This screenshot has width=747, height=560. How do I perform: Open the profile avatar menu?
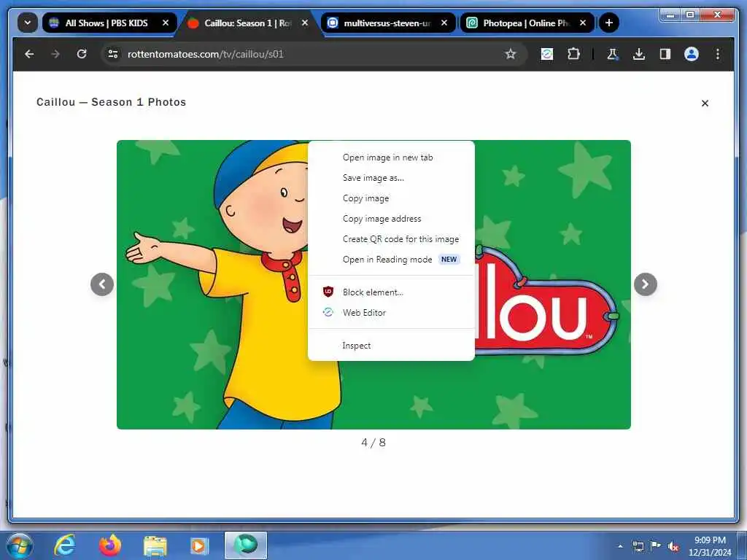coord(692,54)
